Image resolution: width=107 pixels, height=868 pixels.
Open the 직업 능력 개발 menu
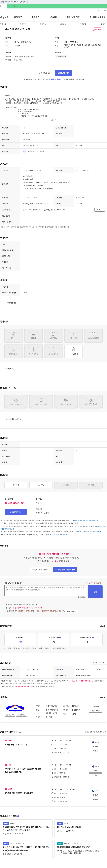[73, 17]
